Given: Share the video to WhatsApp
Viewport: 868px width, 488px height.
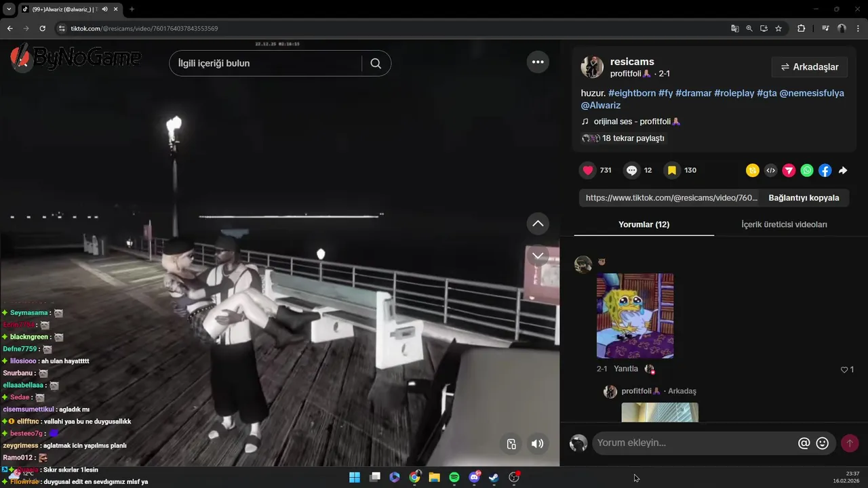Looking at the screenshot, I should tap(807, 171).
